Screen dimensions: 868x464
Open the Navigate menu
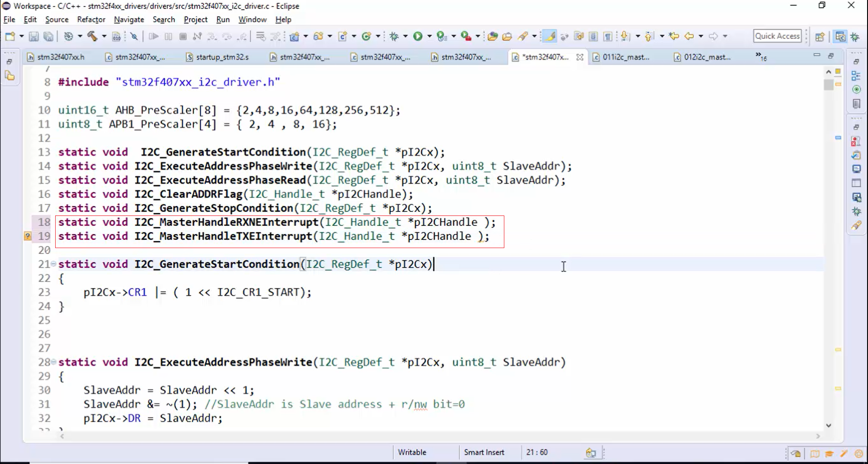[x=129, y=19]
